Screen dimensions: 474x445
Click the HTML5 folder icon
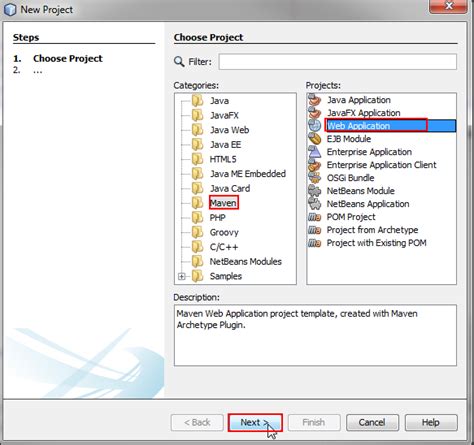pos(198,159)
